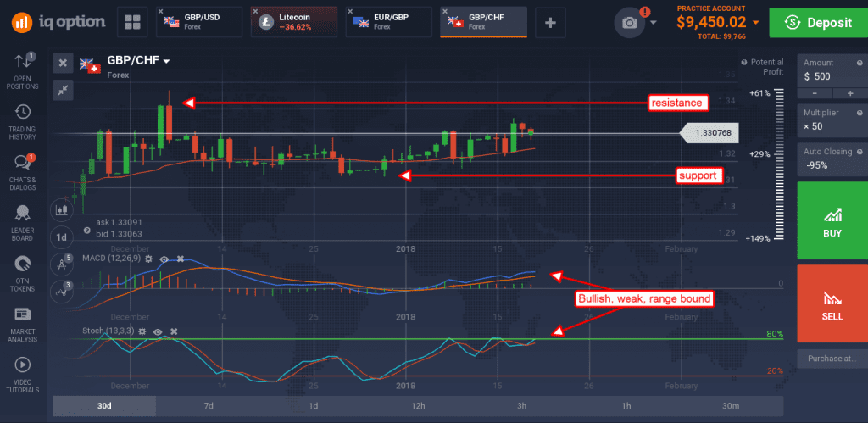This screenshot has width=868, height=423.
Task: Open the Leader Board
Action: [x=23, y=223]
